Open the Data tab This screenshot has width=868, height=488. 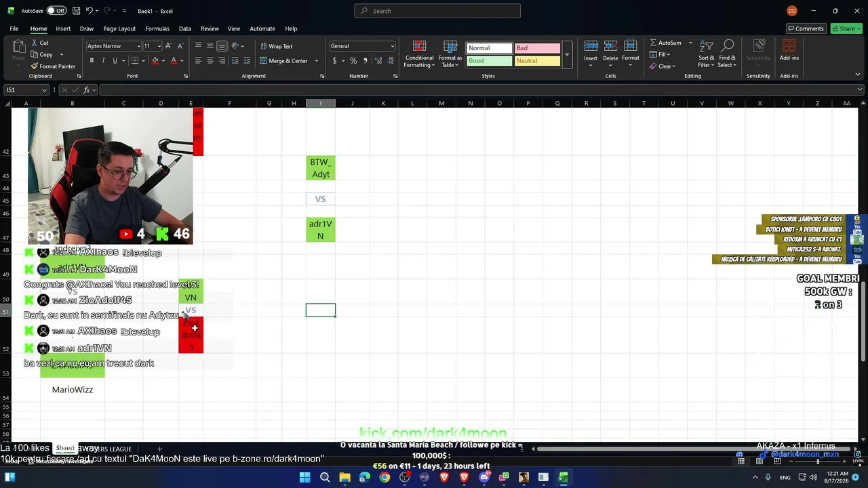[x=185, y=28]
